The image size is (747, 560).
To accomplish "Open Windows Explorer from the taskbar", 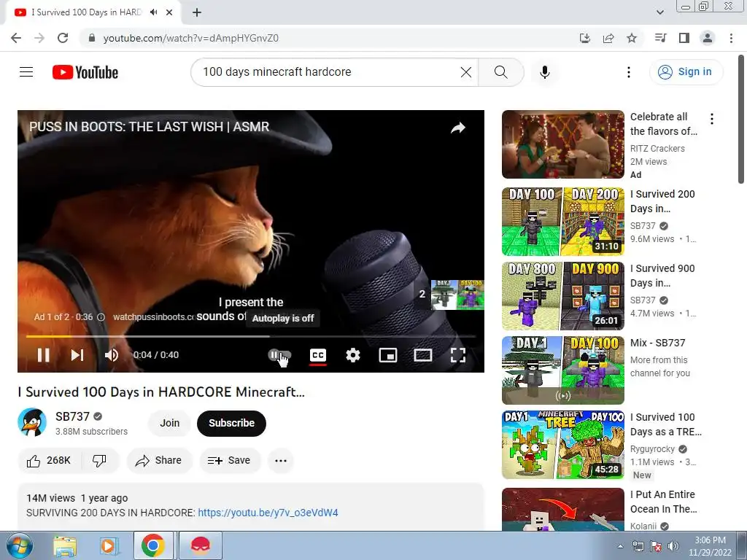I will pyautogui.click(x=65, y=545).
